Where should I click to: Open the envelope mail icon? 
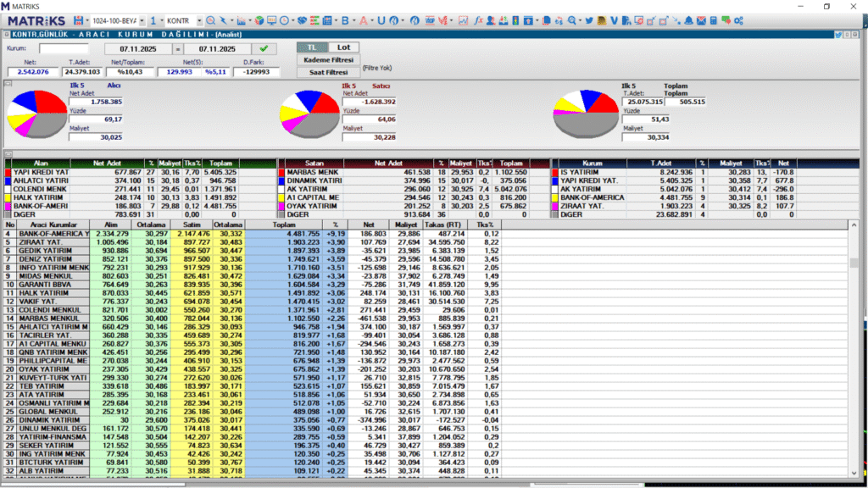701,20
